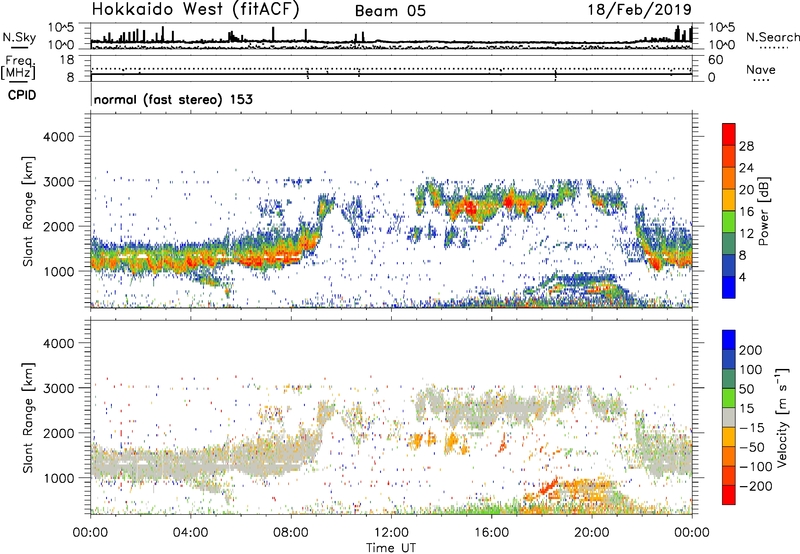The height and width of the screenshot is (554, 800).
Task: Click 'normal (fast stereo) 153' text
Action: coord(173,99)
